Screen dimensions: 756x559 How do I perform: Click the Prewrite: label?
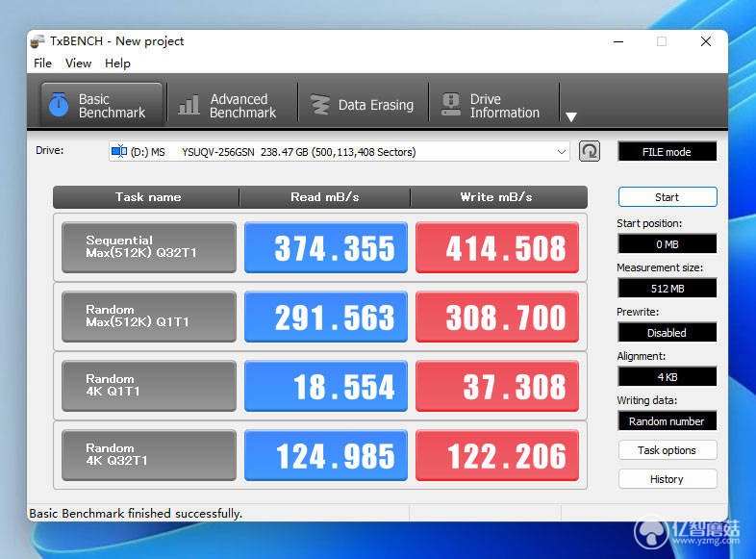pyautogui.click(x=638, y=312)
